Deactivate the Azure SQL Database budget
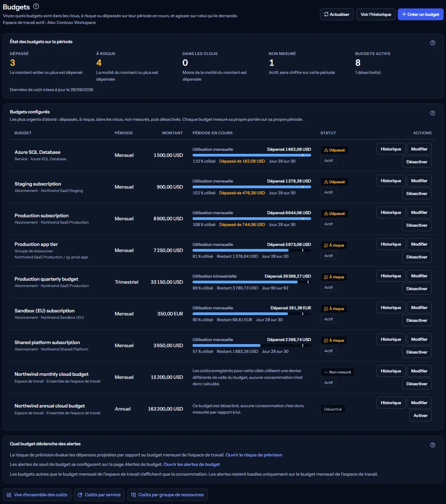Screen dimensions: 446x504 [x=417, y=162]
